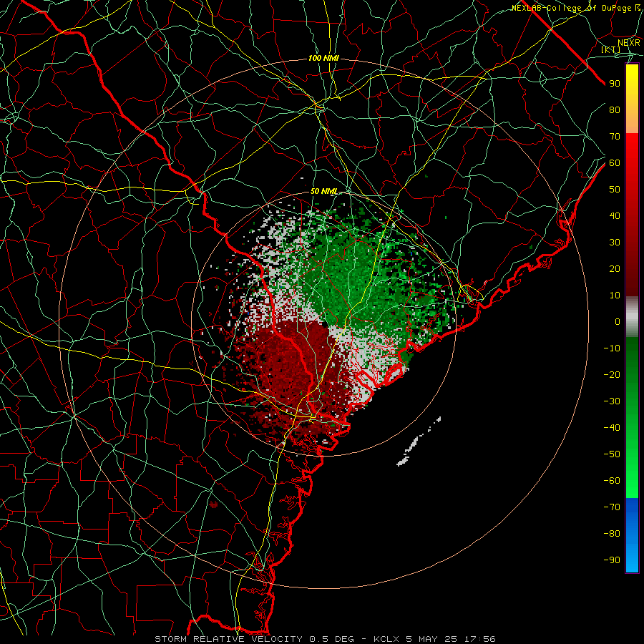Click the positive 90 scale value
The image size is (644, 644).
[615, 84]
